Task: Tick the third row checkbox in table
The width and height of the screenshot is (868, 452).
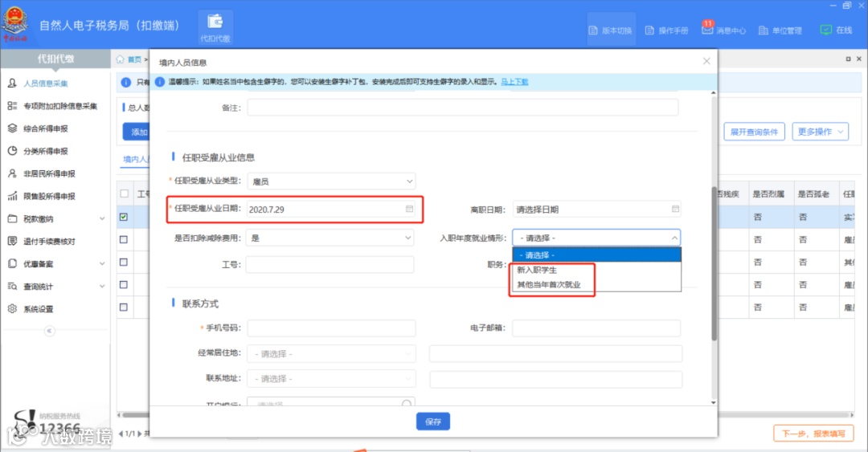Action: click(x=124, y=263)
